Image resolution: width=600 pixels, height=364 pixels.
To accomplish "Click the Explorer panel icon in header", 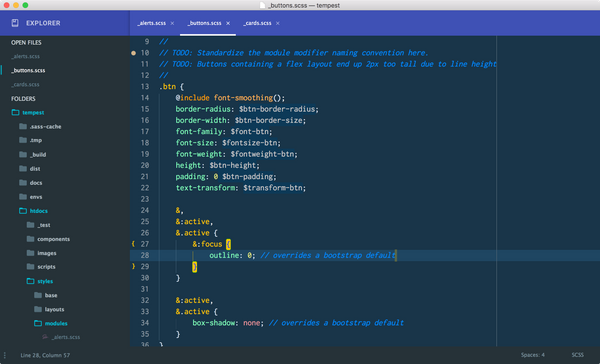I will pyautogui.click(x=15, y=23).
